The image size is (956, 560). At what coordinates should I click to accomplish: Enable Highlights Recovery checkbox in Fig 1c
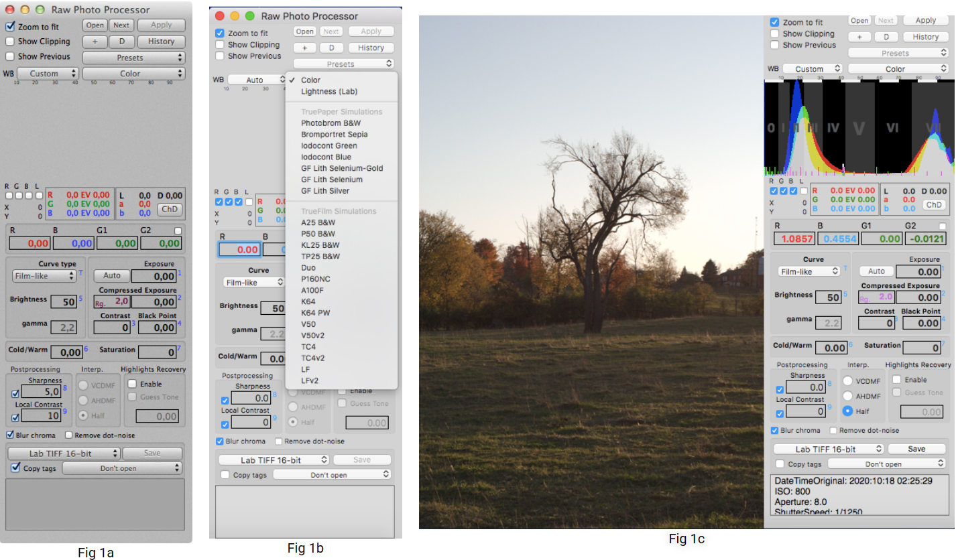pyautogui.click(x=896, y=380)
